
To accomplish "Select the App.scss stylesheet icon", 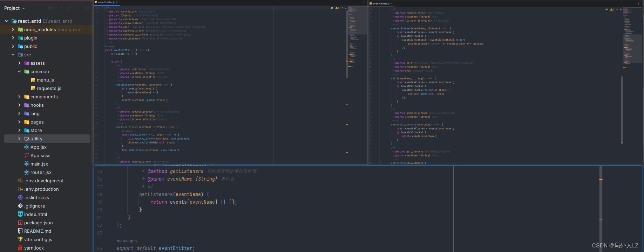I will 27,155.
